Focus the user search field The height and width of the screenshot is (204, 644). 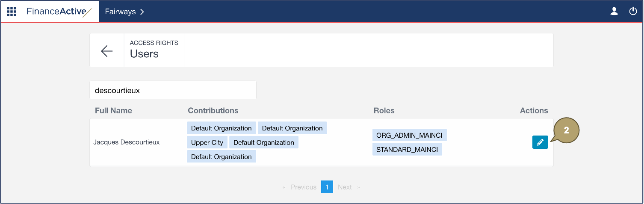click(173, 90)
